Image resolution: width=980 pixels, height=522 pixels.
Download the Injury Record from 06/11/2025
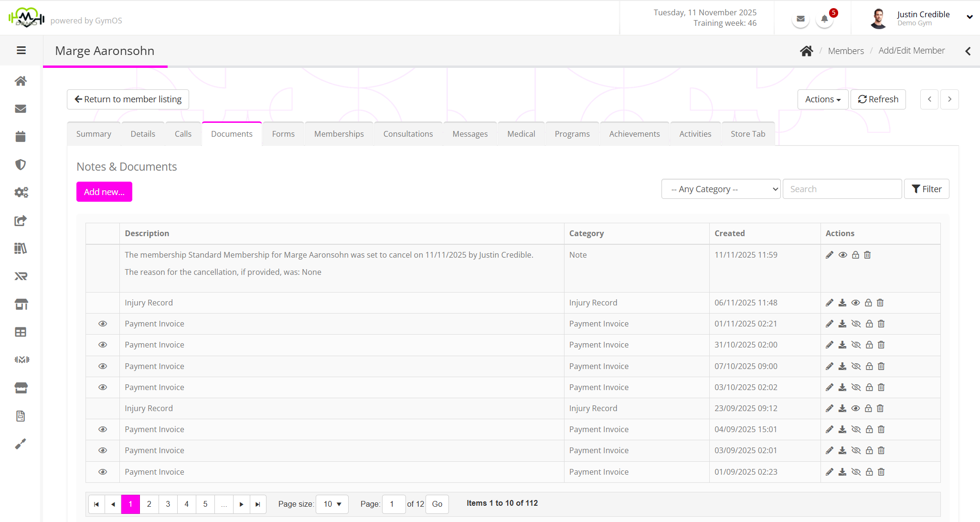(x=842, y=303)
